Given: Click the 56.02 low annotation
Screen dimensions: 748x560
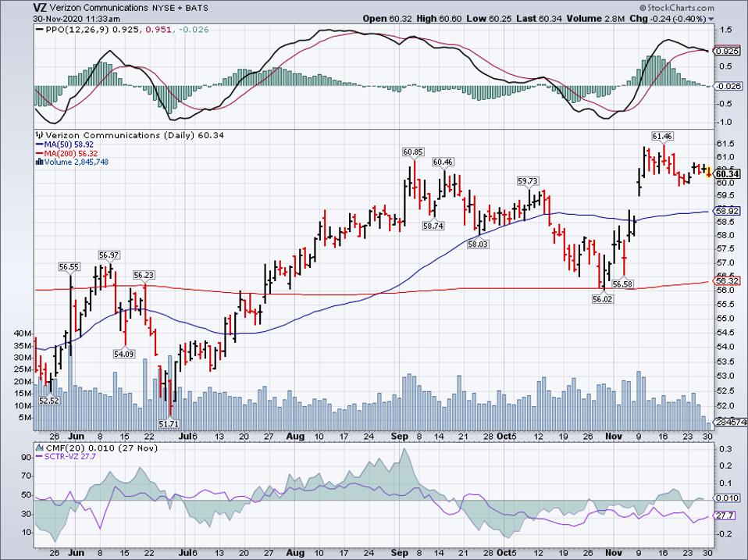Looking at the screenshot, I should [x=602, y=299].
